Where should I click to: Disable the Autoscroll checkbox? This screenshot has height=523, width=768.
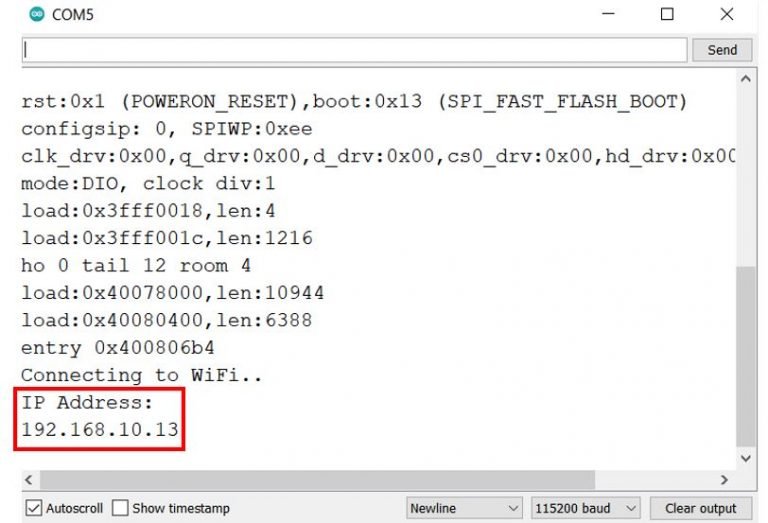(34, 508)
